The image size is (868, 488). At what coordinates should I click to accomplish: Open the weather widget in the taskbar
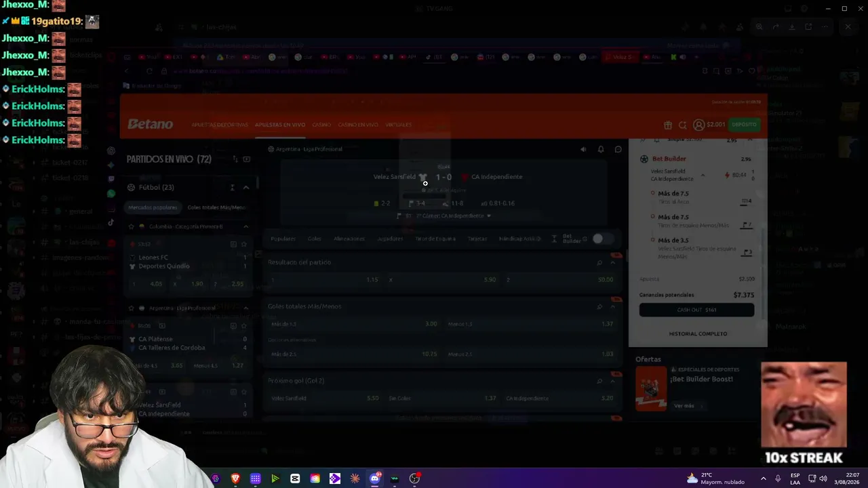pos(715,479)
